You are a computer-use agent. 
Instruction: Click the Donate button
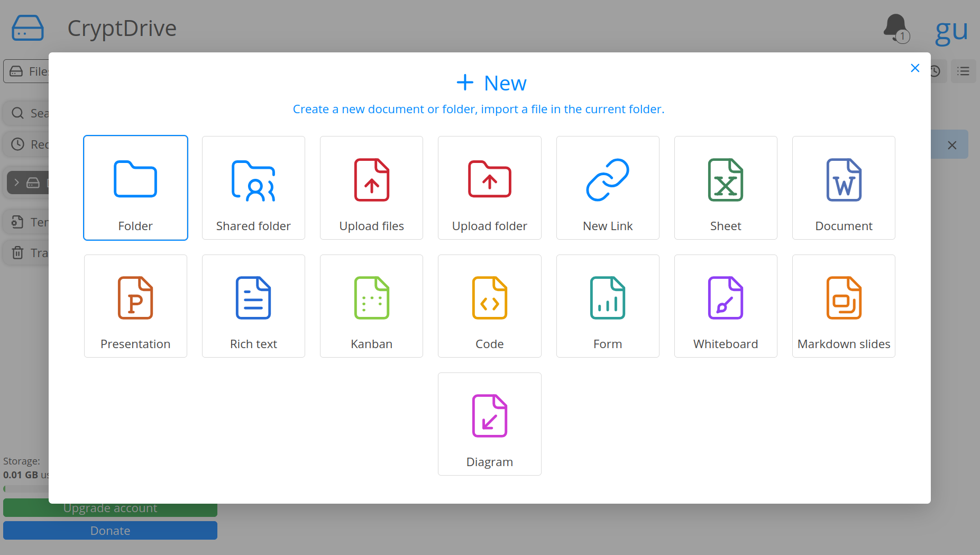tap(110, 531)
